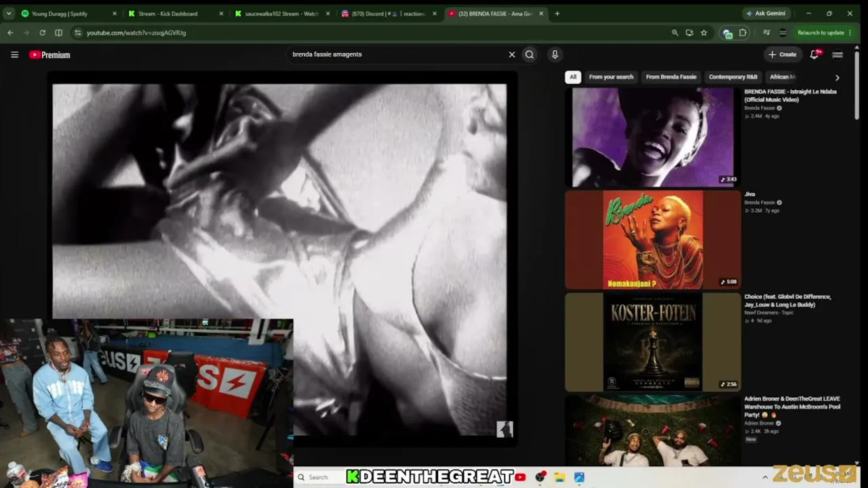The height and width of the screenshot is (488, 868).
Task: Open the Create menu button
Action: pos(782,54)
